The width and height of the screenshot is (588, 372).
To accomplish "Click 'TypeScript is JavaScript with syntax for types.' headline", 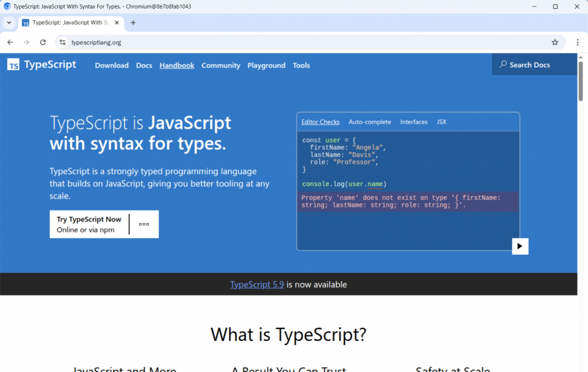I will click(x=141, y=133).
